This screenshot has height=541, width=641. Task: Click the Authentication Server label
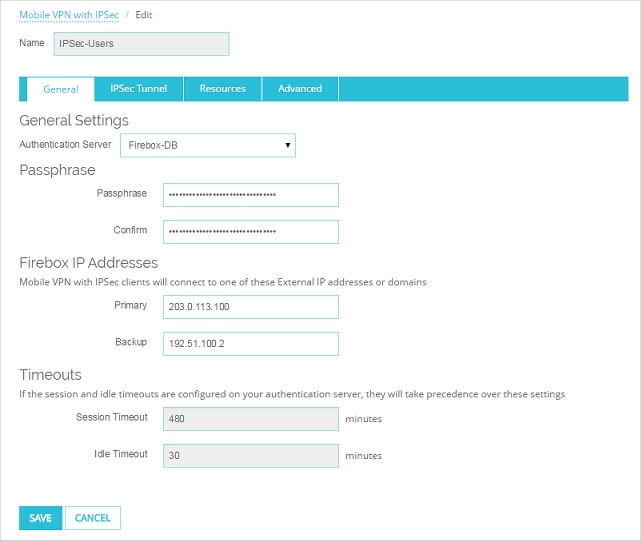click(x=66, y=145)
